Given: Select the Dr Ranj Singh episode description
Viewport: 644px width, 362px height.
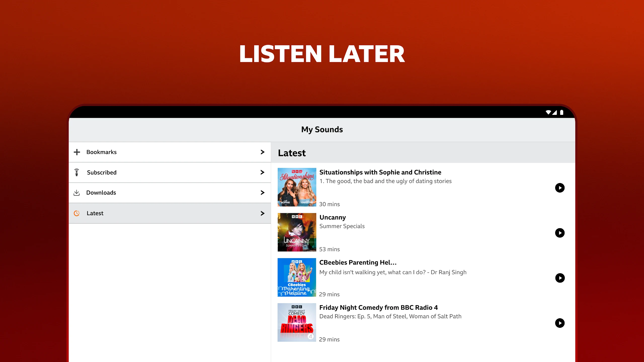Looking at the screenshot, I should pyautogui.click(x=393, y=272).
